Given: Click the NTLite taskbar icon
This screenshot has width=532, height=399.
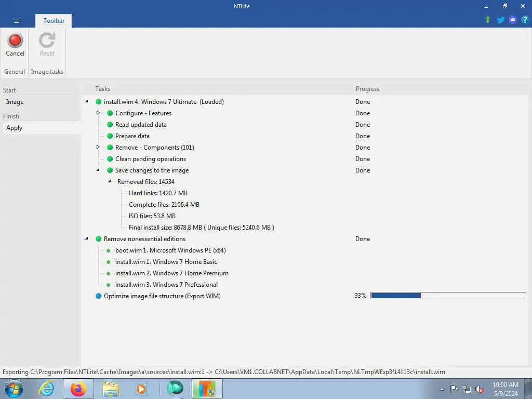Looking at the screenshot, I should tap(207, 389).
